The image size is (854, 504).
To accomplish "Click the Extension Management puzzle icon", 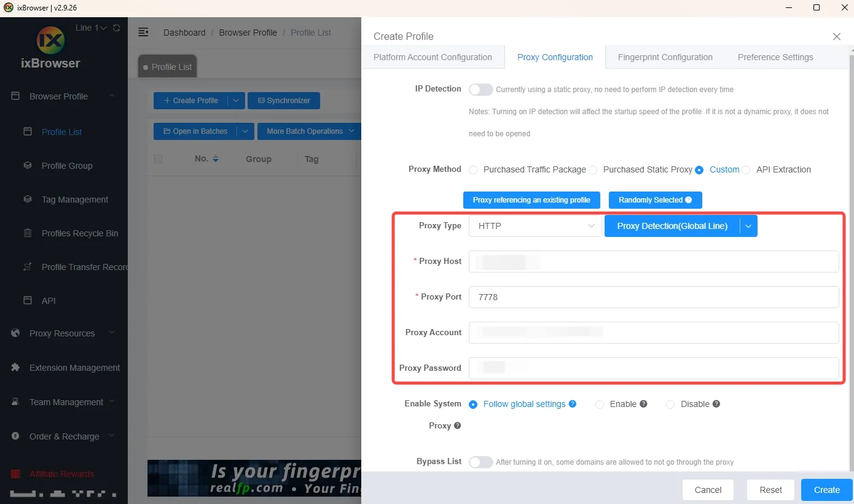I will [15, 368].
